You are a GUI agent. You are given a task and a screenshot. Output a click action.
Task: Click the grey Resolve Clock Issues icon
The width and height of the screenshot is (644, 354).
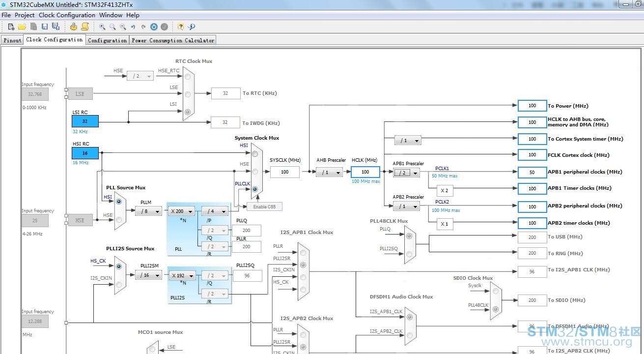pos(164,27)
